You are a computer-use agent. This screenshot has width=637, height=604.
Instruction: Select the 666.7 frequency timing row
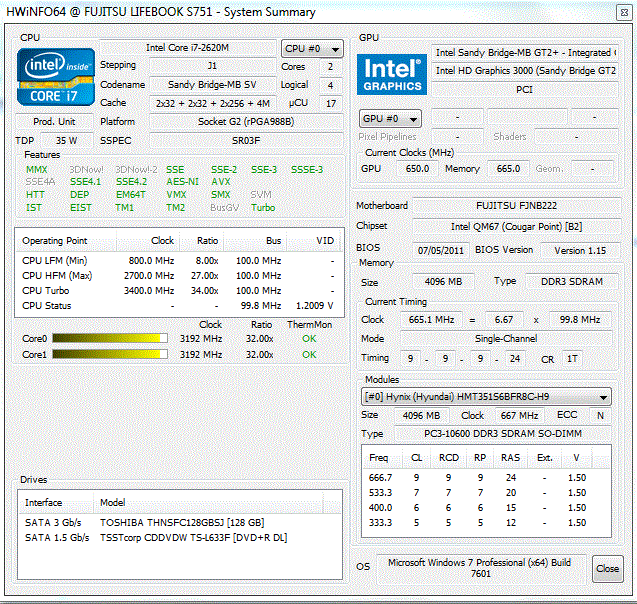point(486,478)
